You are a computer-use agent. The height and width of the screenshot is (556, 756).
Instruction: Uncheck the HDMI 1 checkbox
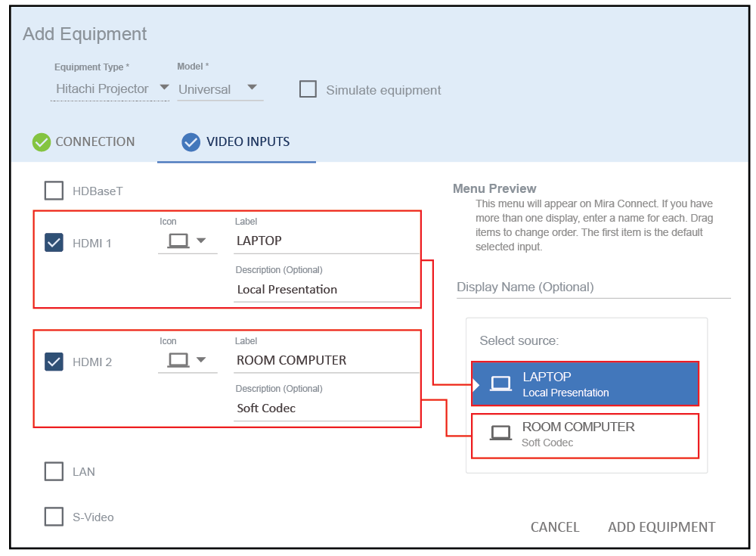(x=54, y=243)
